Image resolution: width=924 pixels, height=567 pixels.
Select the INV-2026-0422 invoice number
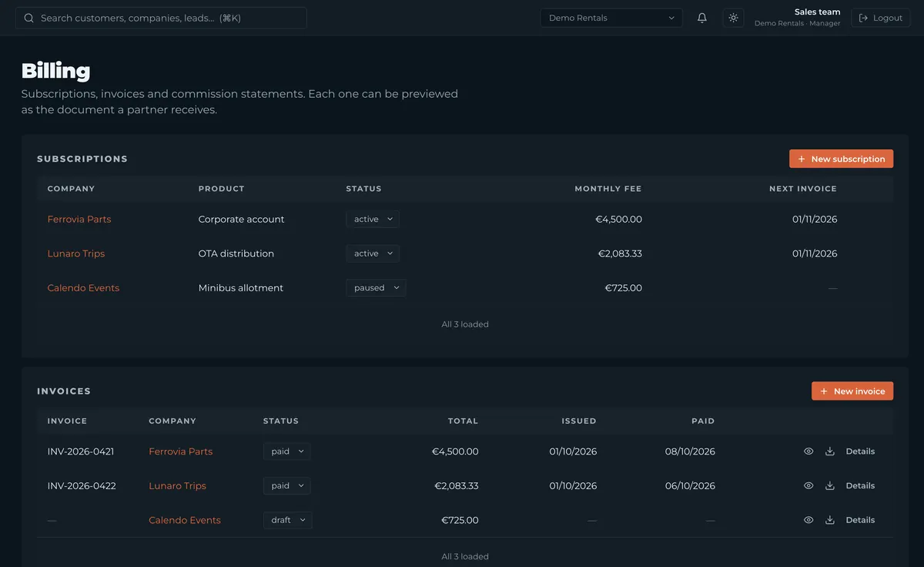point(82,486)
